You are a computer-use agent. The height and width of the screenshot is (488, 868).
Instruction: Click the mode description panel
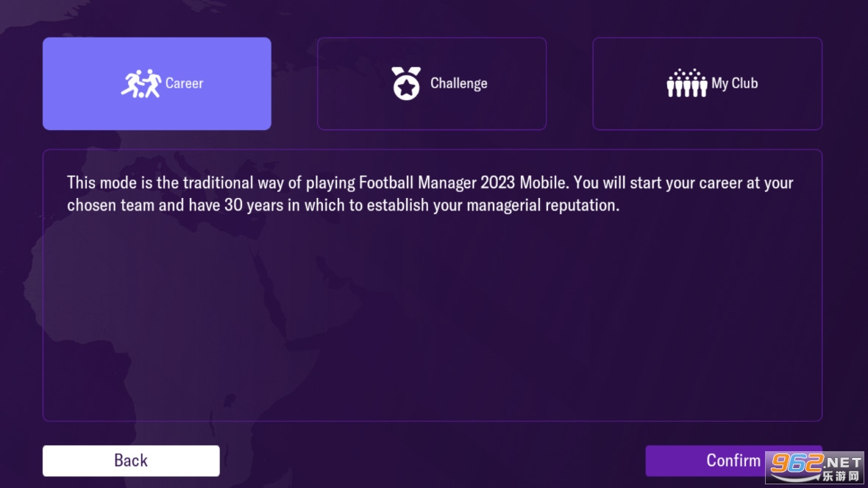click(x=432, y=317)
